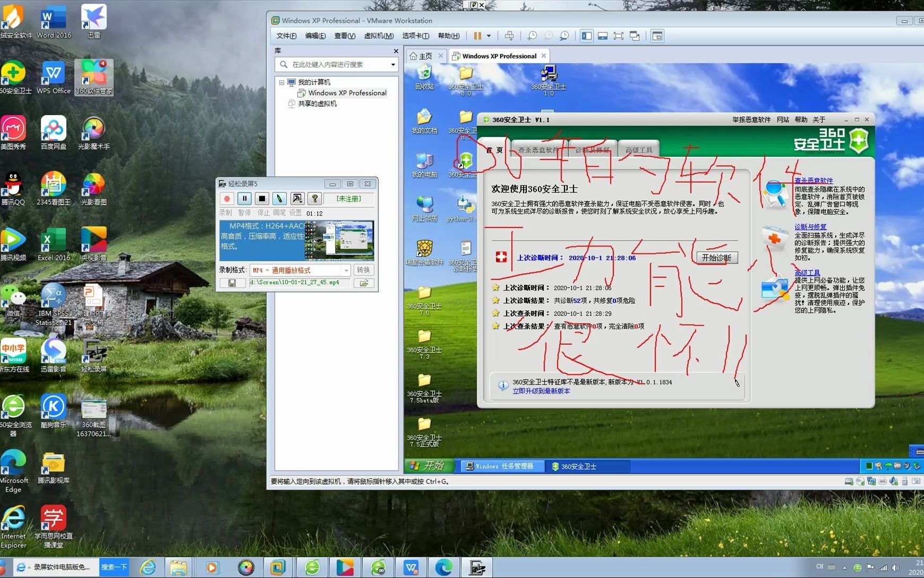Select 360安全卫士 7.3 folder on XP desktop

click(x=424, y=344)
